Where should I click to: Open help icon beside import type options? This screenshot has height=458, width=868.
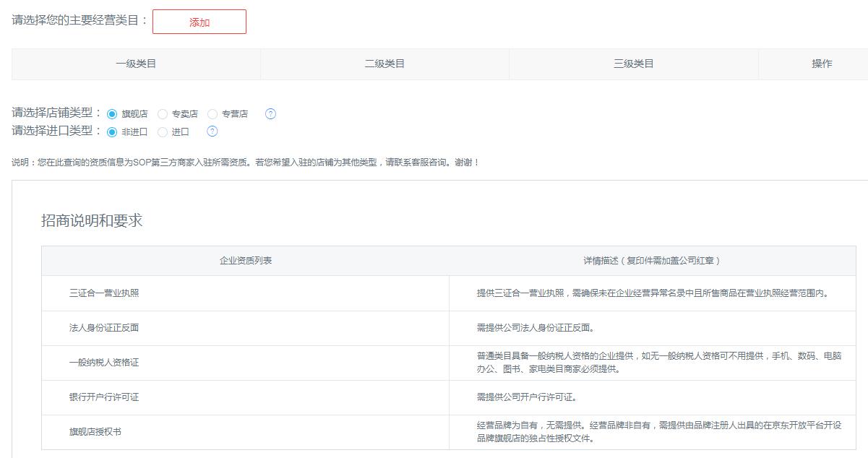[212, 131]
